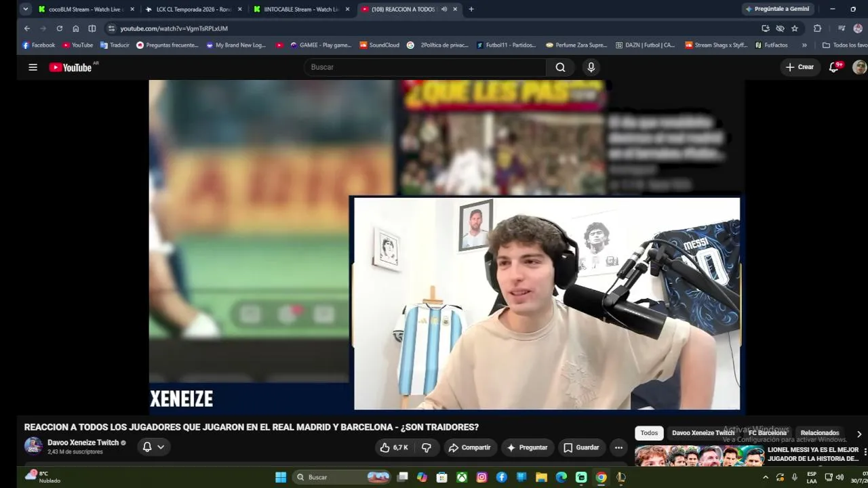Dislike the video with thumbs down
868x488 pixels.
click(x=427, y=447)
